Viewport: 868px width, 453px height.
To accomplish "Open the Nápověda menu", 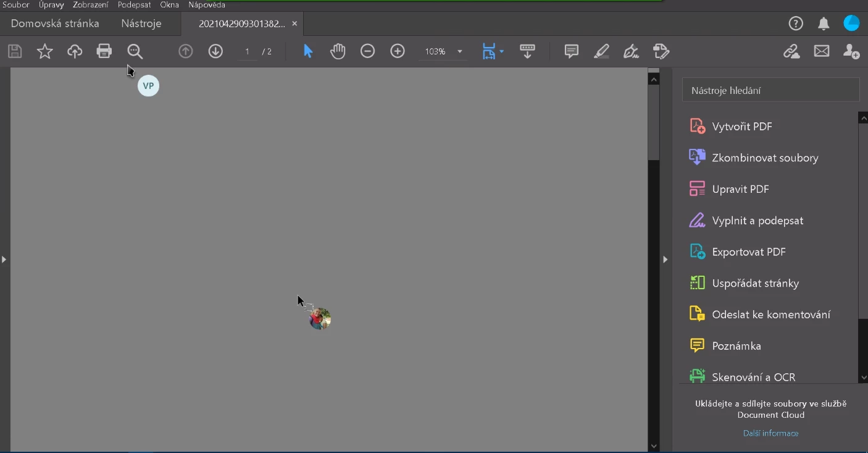I will pyautogui.click(x=207, y=5).
